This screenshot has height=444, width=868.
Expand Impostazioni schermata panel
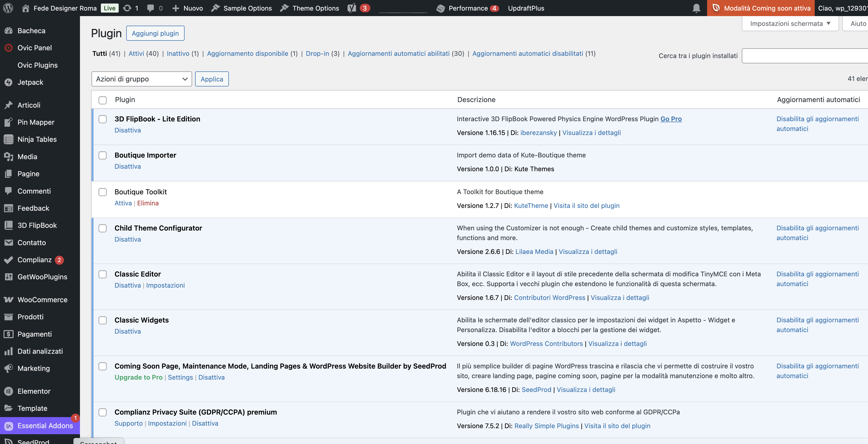tap(790, 24)
